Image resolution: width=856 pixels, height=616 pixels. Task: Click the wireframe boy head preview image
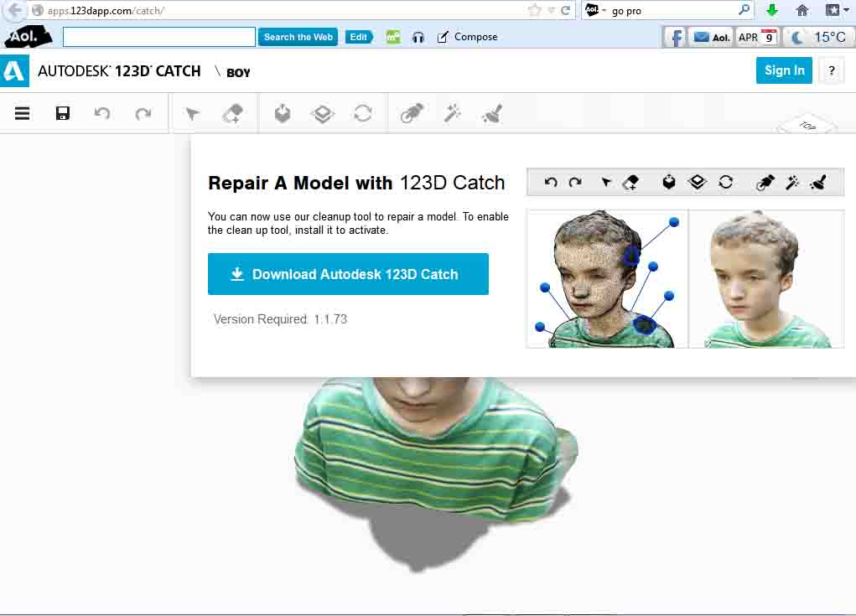coord(607,279)
